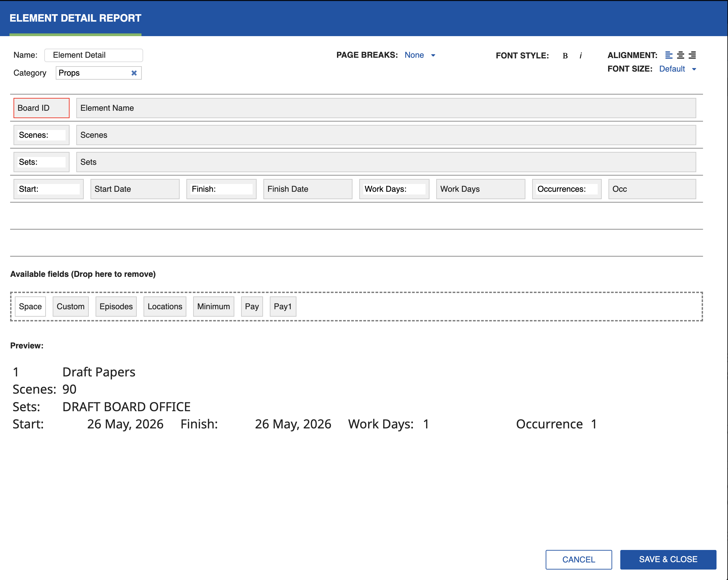
Task: Select left text alignment
Action: tap(669, 55)
